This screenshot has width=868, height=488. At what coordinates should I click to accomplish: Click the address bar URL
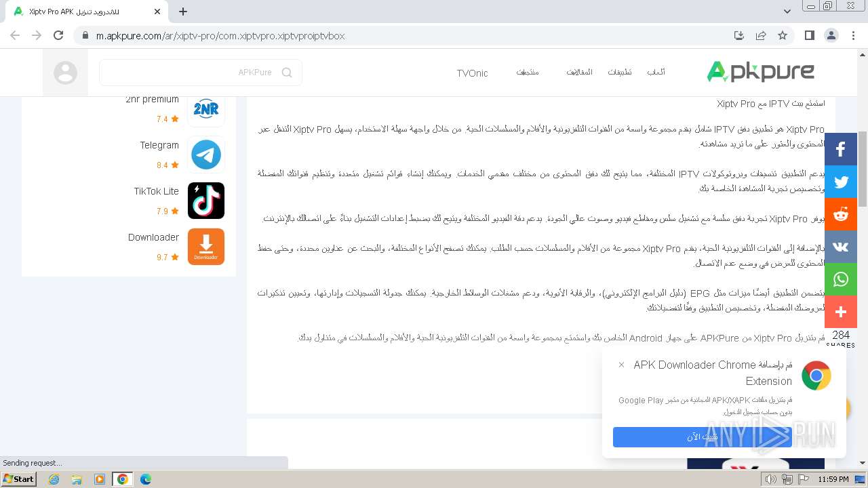220,36
